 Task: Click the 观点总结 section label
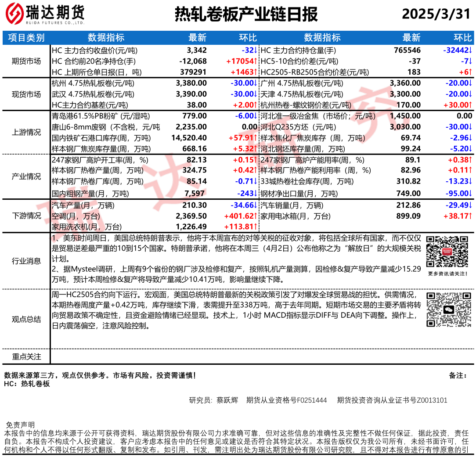[26, 319]
